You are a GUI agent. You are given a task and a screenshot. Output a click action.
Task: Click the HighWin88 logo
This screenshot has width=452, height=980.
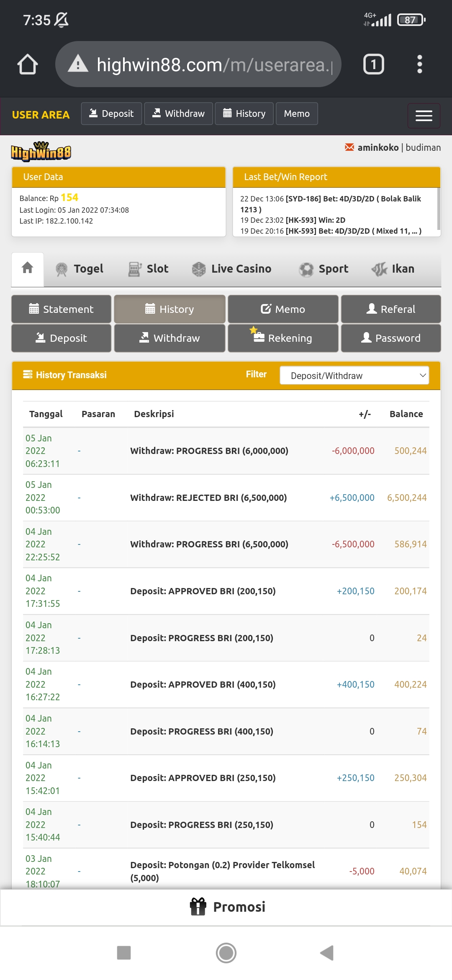(x=41, y=152)
